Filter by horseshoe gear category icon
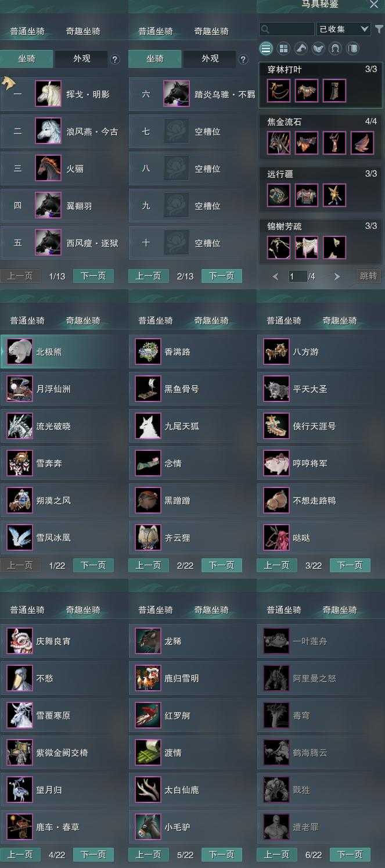Image resolution: width=385 pixels, height=868 pixels. click(x=335, y=48)
